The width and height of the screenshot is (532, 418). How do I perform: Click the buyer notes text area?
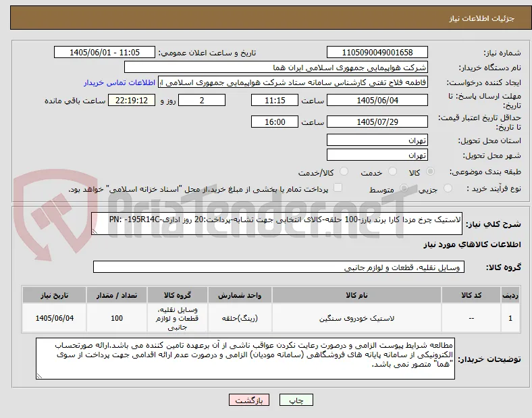tap(245, 359)
